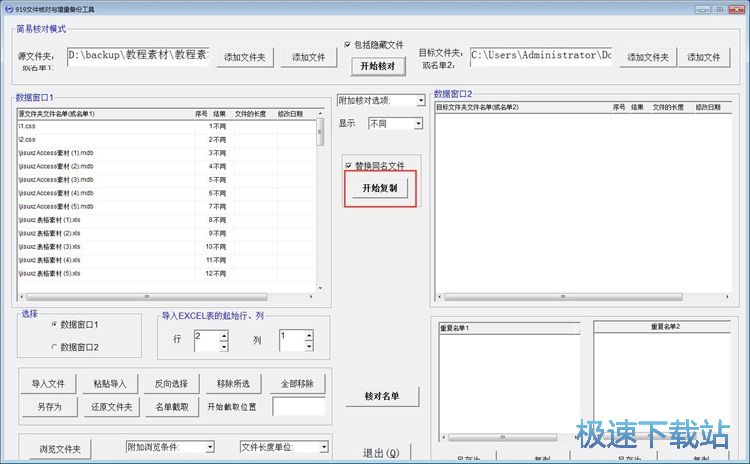Click the 另存为 button below 导入文件
The image size is (750, 464).
coord(50,407)
